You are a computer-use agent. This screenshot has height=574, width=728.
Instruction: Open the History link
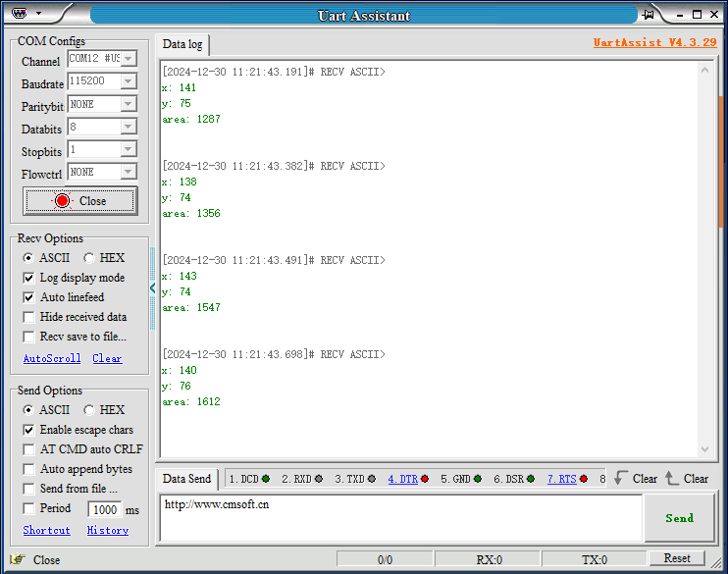108,531
